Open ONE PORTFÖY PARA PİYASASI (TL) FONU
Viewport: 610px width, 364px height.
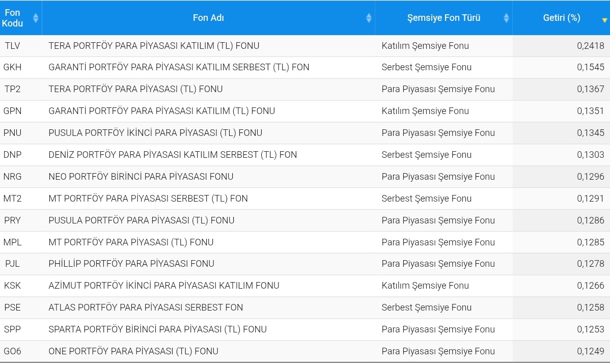[133, 351]
